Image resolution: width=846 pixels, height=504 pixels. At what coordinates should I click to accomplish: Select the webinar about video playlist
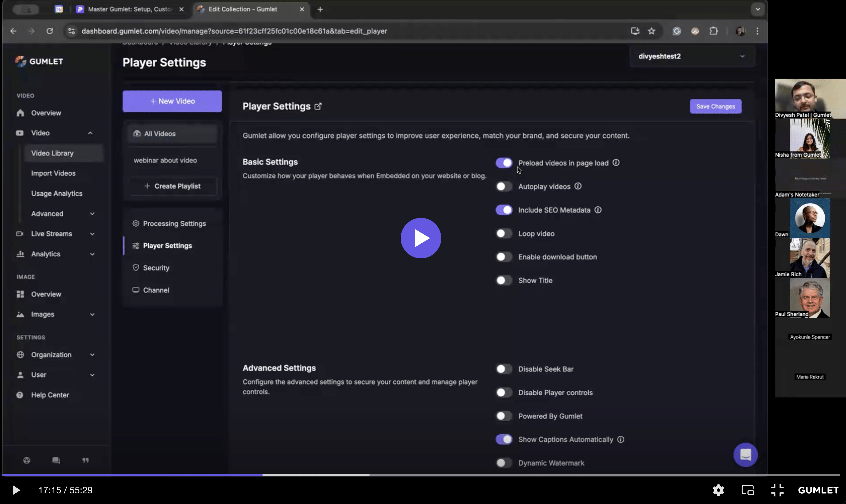[165, 160]
